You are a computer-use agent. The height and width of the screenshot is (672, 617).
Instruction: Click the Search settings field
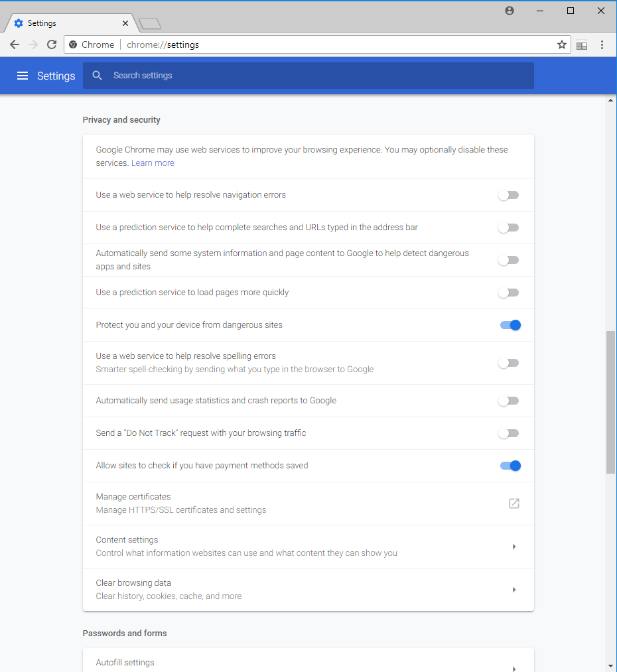coord(308,76)
